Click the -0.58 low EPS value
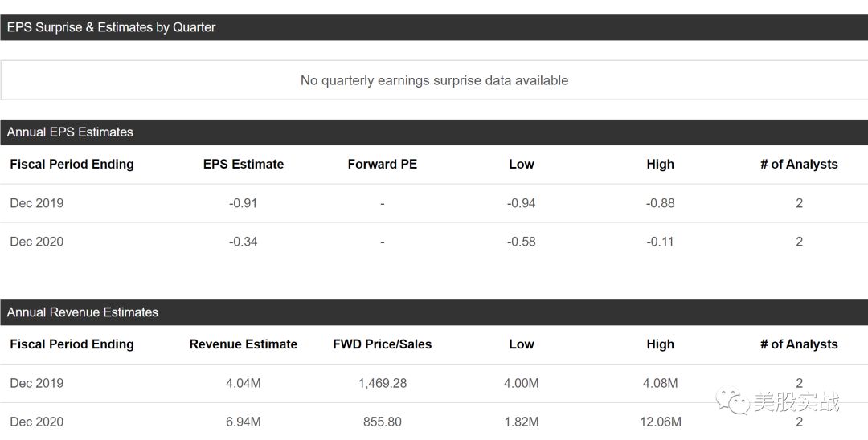The width and height of the screenshot is (868, 440). (522, 242)
